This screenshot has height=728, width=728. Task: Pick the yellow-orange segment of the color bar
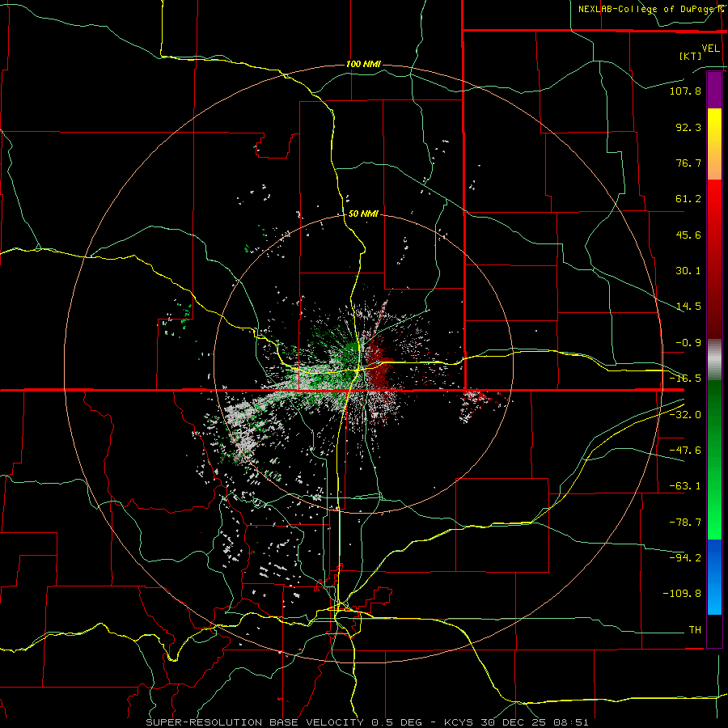coord(714,144)
